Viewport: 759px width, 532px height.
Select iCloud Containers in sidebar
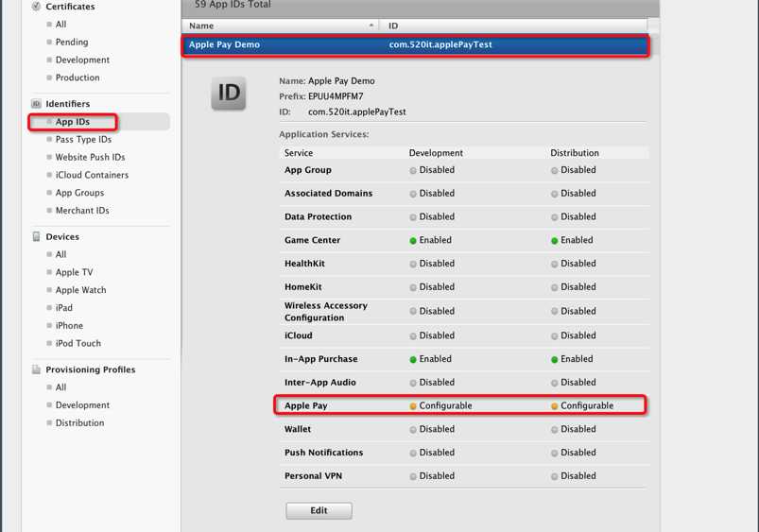point(92,175)
